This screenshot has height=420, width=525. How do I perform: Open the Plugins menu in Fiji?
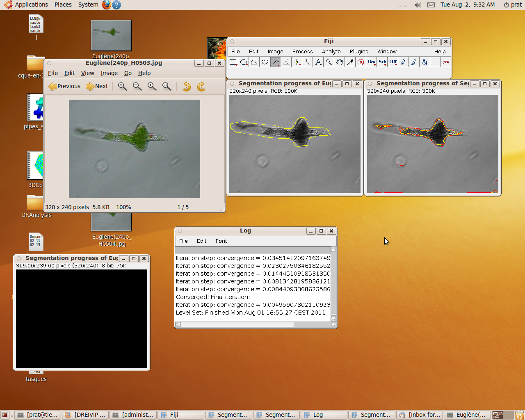click(x=358, y=52)
